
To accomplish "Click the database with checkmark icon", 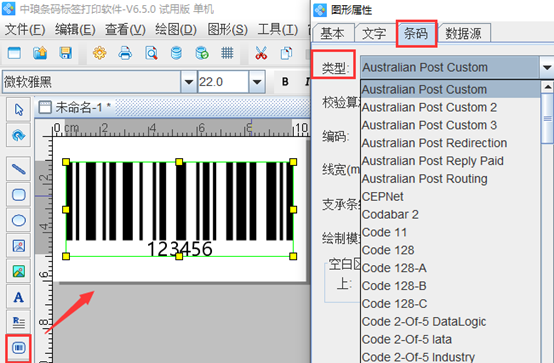I will [202, 53].
